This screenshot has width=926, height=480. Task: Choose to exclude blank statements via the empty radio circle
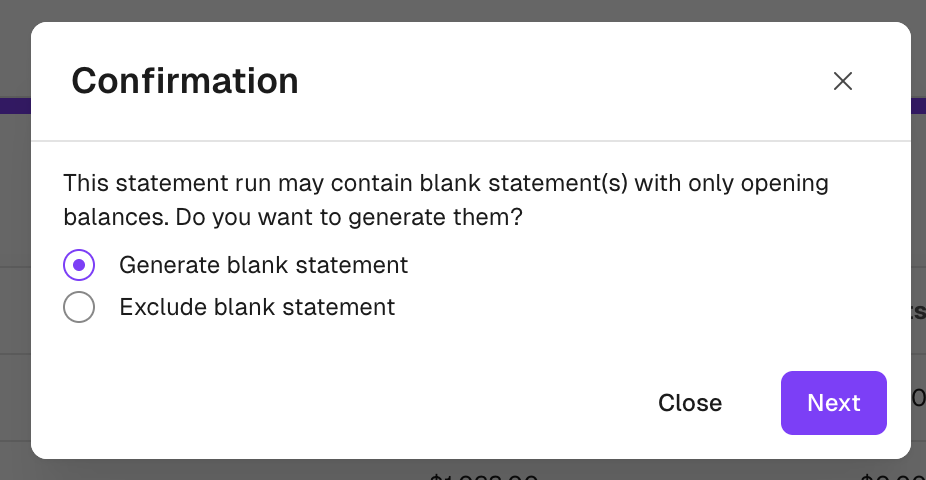[79, 307]
